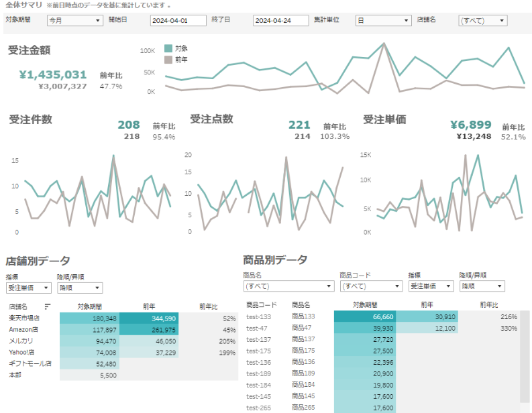Select the Amazon店 store row label

tap(24, 330)
